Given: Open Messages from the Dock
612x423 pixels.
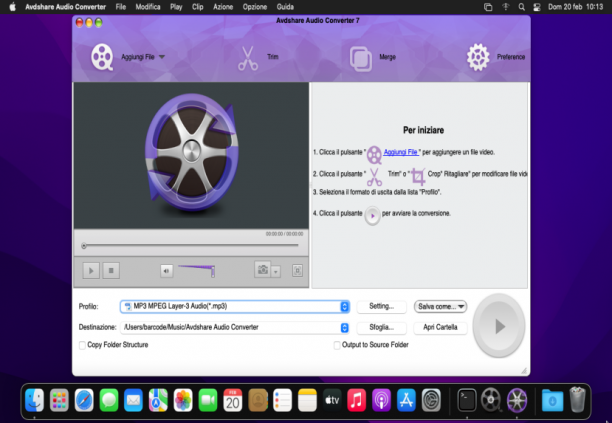Looking at the screenshot, I should click(109, 400).
